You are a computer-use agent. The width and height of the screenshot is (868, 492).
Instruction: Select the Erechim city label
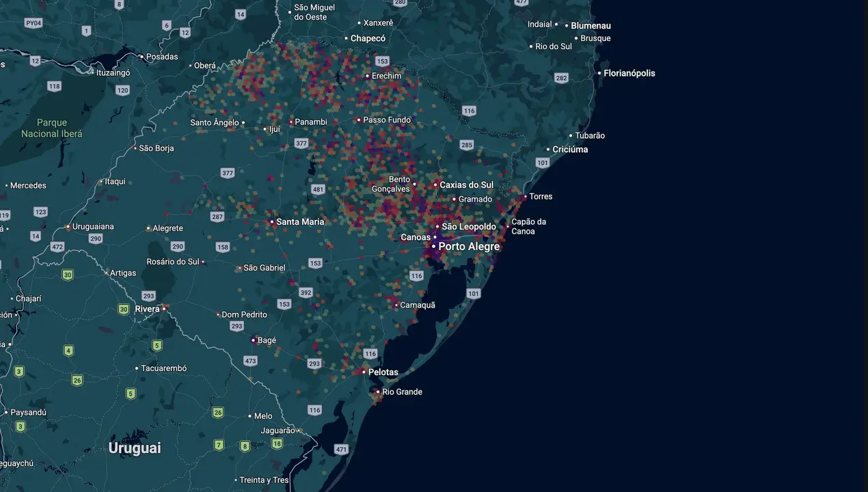[x=386, y=76]
